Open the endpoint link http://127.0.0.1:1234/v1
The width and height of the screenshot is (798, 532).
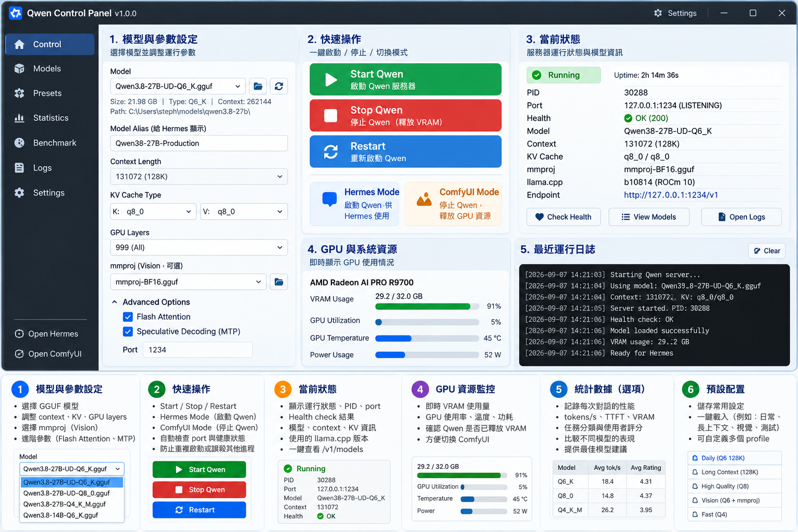pyautogui.click(x=671, y=195)
